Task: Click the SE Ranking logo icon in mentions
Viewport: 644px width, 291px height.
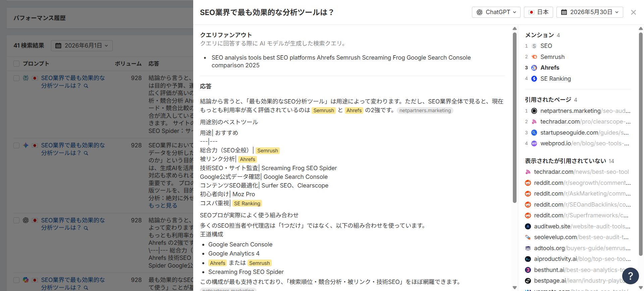Action: click(534, 79)
